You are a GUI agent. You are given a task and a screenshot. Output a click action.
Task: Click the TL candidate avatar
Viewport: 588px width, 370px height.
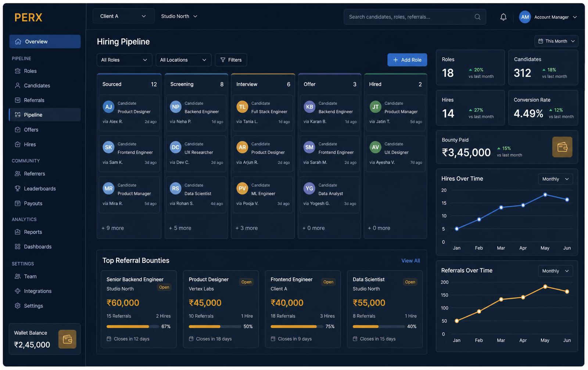[x=242, y=107]
